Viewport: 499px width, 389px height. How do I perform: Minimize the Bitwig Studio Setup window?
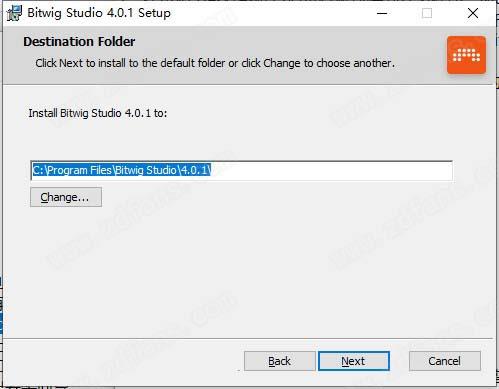(382, 14)
